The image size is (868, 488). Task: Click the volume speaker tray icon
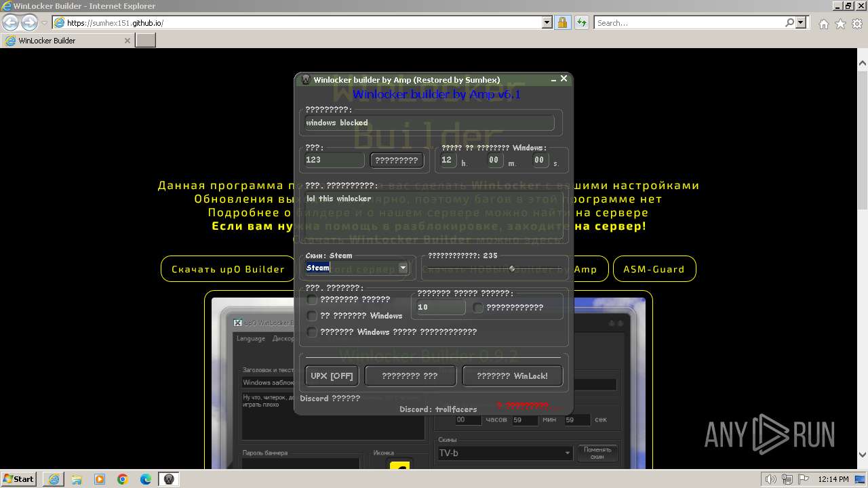point(772,479)
